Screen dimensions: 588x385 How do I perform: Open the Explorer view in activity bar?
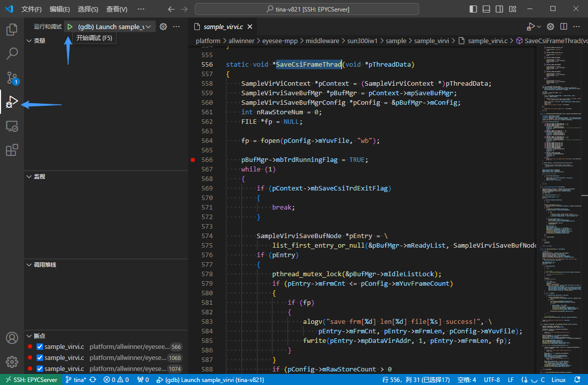coord(12,30)
